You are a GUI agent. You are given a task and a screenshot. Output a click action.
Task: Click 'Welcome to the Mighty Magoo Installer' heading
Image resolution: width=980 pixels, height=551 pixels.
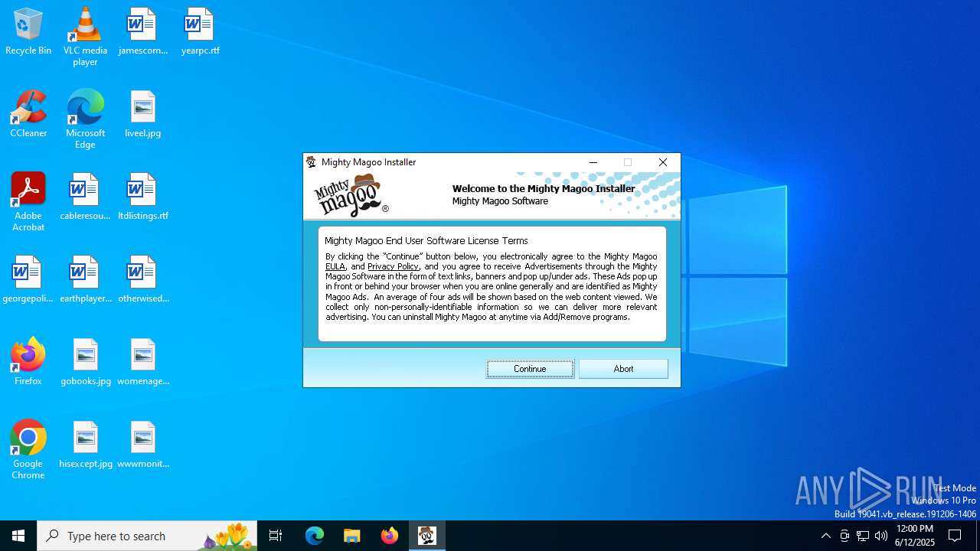[x=544, y=188]
